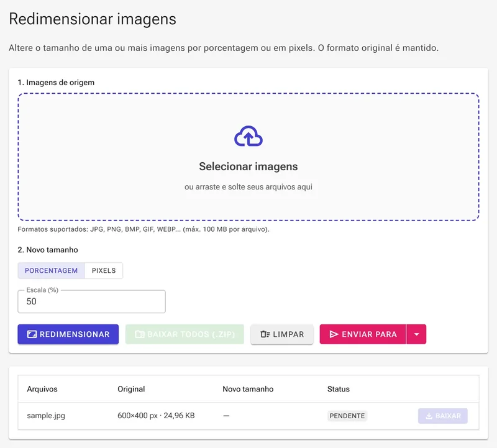The image size is (497, 448).
Task: Click the Redimensionar imagens page title
Action: coord(93,19)
